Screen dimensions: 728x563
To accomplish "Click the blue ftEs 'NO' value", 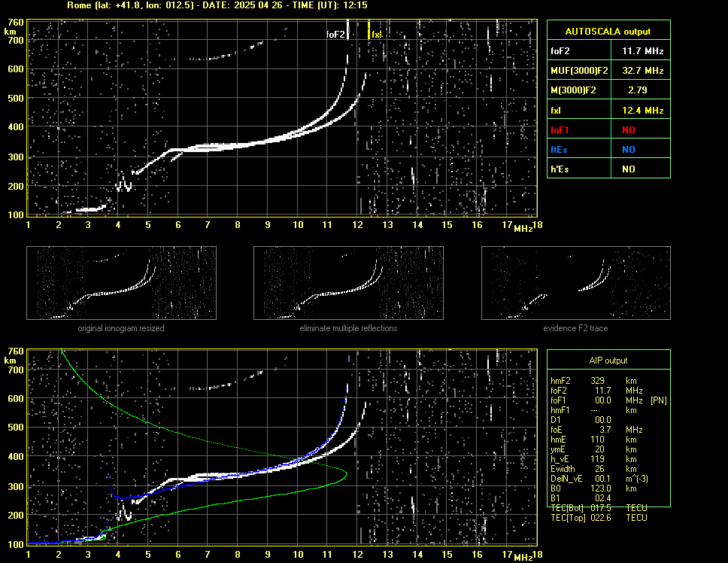I will (x=629, y=150).
